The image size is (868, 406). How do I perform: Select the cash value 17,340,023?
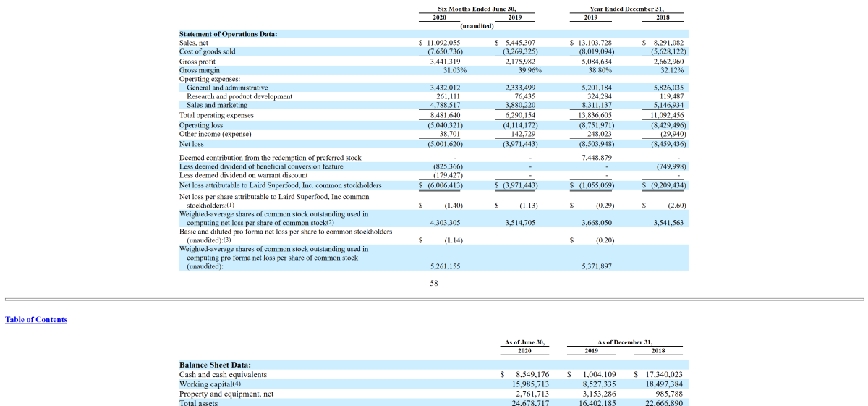(x=663, y=375)
